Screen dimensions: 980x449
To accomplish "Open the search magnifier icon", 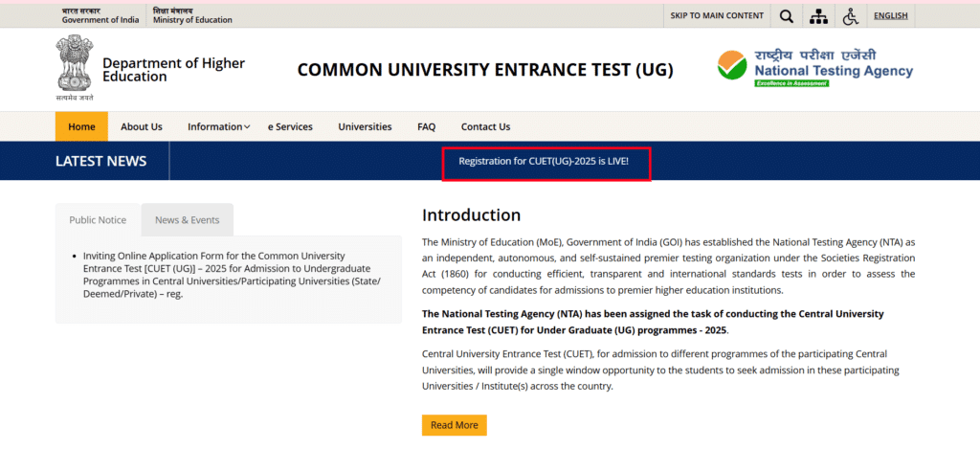I will point(787,16).
